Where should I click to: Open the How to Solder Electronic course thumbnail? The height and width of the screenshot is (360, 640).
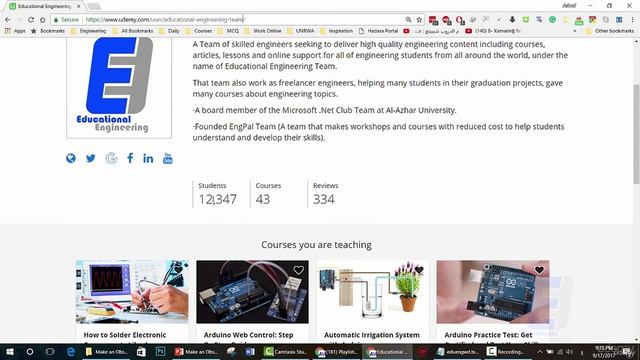point(132,292)
